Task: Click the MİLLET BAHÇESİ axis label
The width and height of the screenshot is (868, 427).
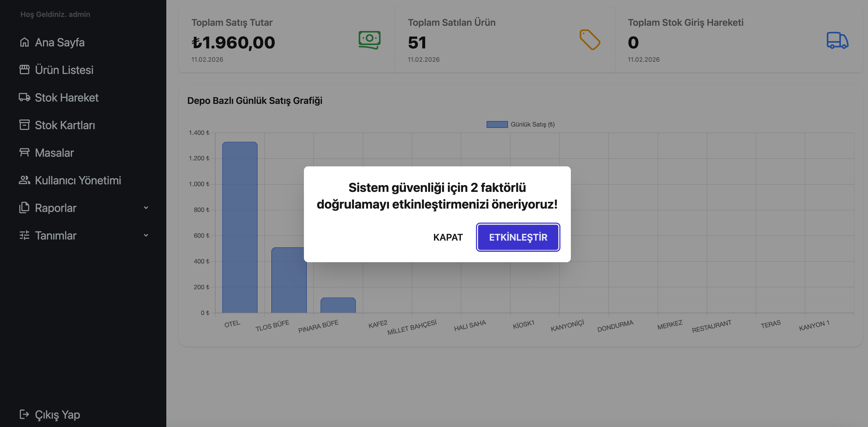Action: (412, 327)
